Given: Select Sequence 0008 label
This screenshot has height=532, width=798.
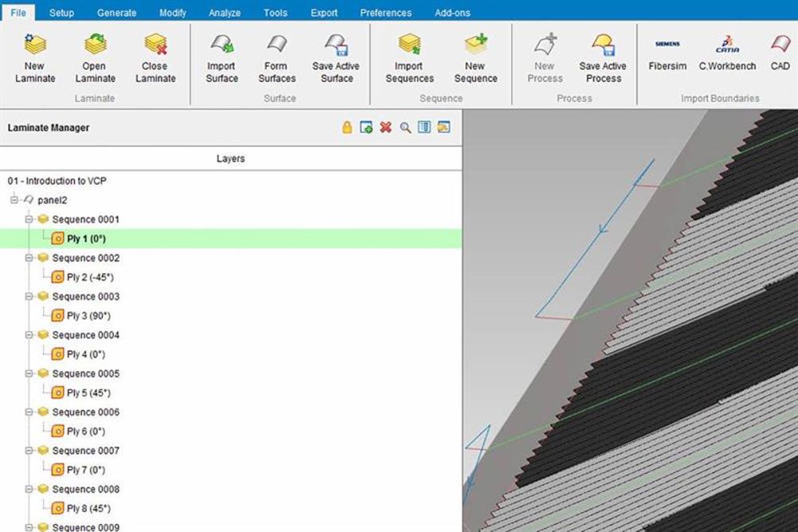Looking at the screenshot, I should [x=85, y=489].
